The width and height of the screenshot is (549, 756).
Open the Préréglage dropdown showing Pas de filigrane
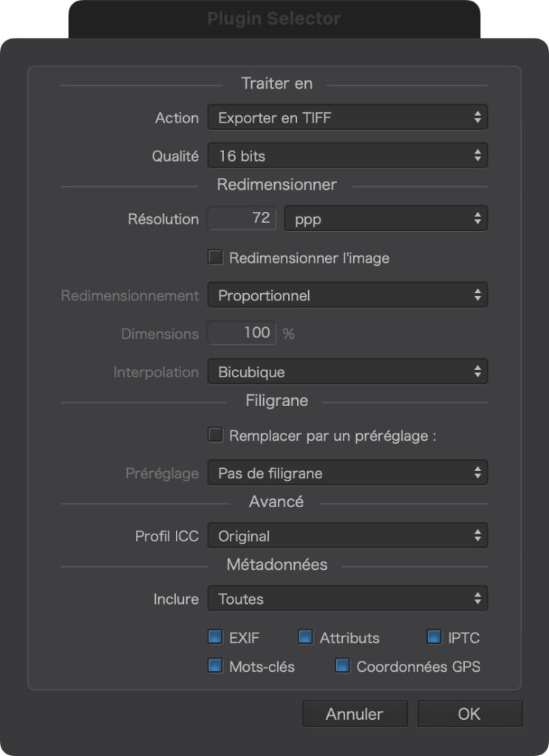[347, 472]
